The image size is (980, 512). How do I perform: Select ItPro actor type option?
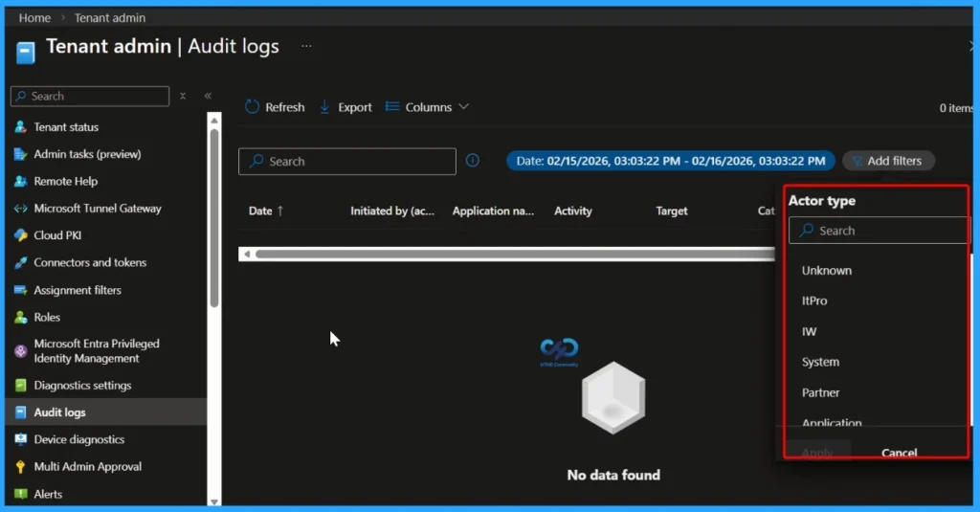[814, 301]
